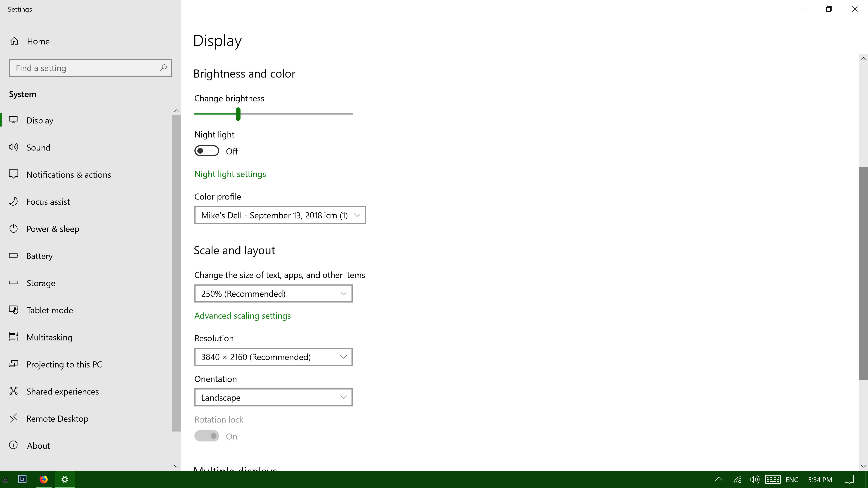Open Advanced scaling settings link
Screen dimensions: 868x488
pos(242,316)
